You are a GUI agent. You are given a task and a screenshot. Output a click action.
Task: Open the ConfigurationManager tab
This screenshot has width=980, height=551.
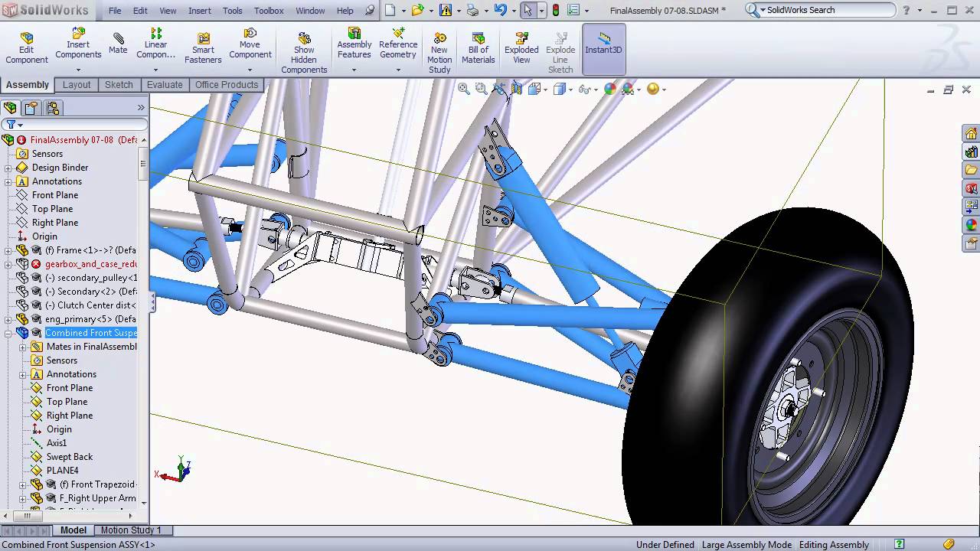[53, 108]
